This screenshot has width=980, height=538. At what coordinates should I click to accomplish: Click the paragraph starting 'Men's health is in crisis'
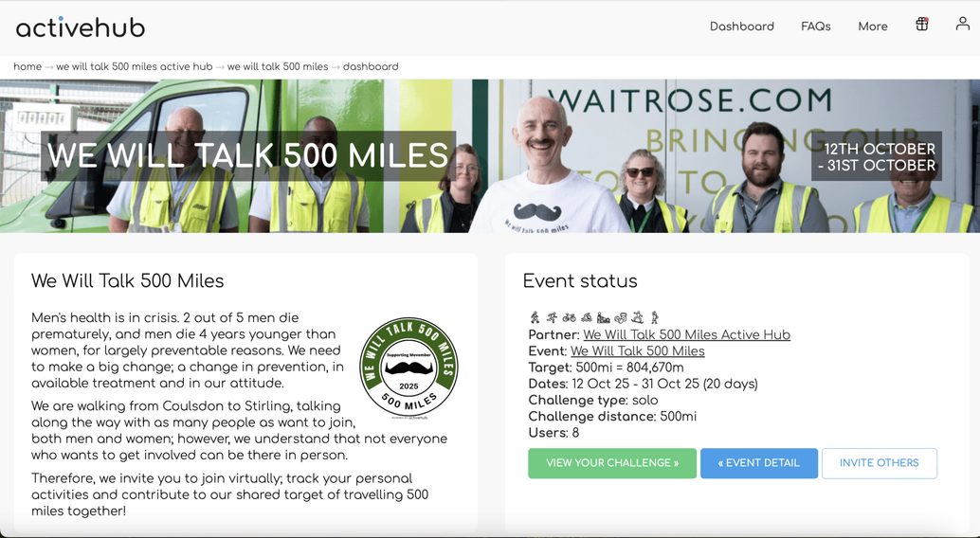coord(188,350)
